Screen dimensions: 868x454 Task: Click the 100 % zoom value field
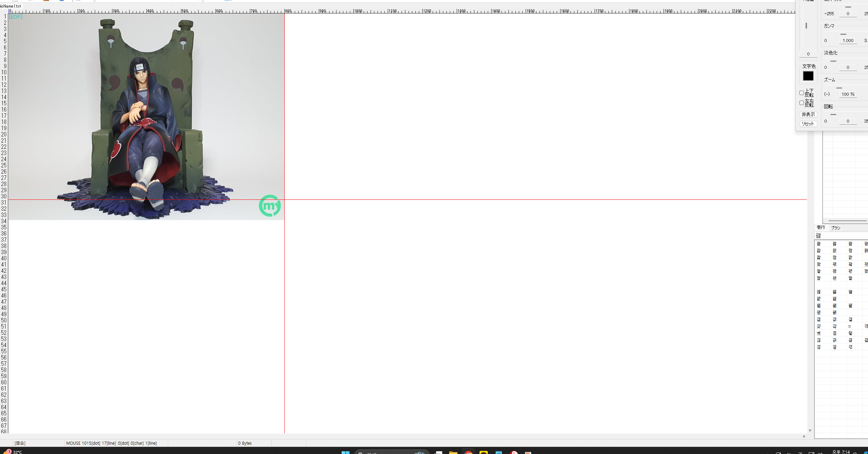(x=848, y=94)
